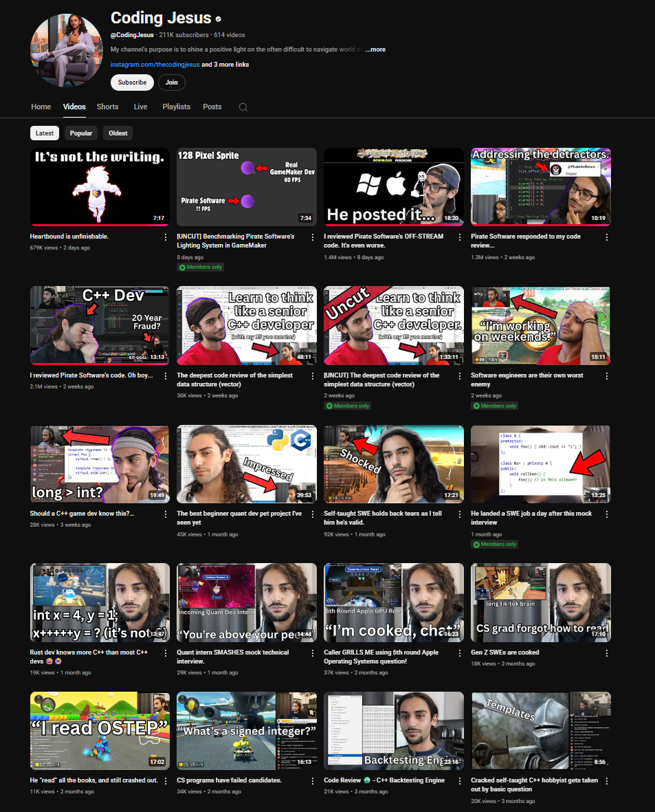Open options for Pirate Software's OFF-STREAM code review
The image size is (655, 812).
(x=460, y=237)
